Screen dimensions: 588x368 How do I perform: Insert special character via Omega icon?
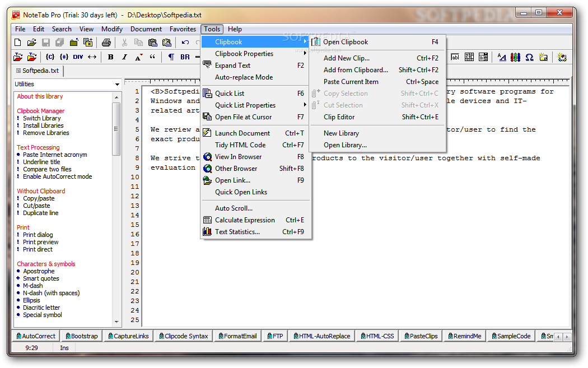[530, 57]
